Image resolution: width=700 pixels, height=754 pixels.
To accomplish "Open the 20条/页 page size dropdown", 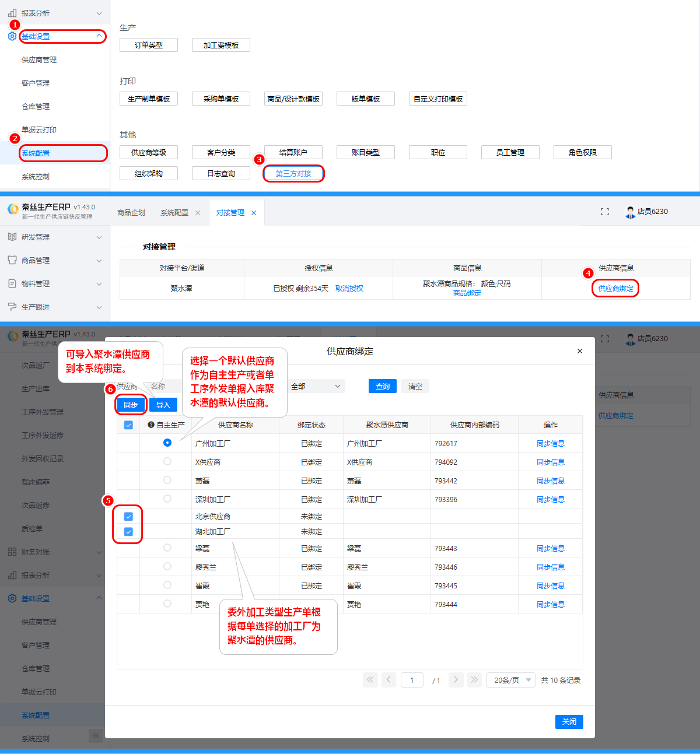I will [511, 680].
